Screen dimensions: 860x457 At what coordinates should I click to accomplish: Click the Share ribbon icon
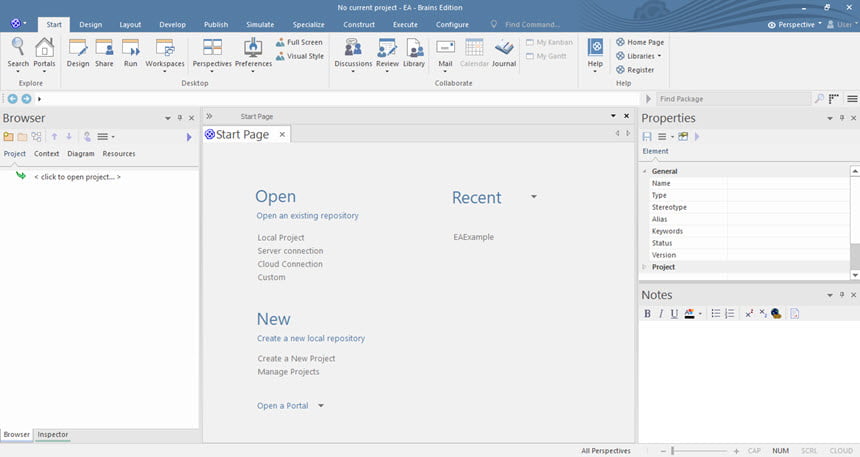(104, 53)
